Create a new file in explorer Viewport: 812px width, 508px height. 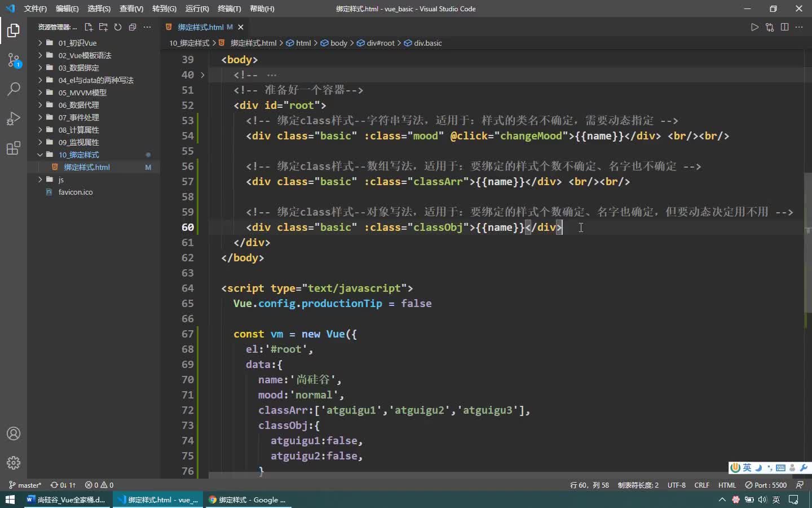(89, 27)
